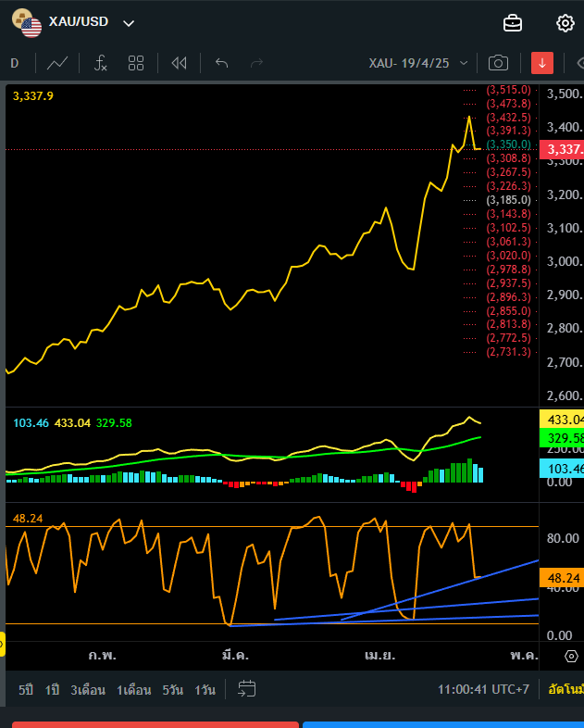
Task: Click the XAU/USD gold flag icon
Action: 27,23
